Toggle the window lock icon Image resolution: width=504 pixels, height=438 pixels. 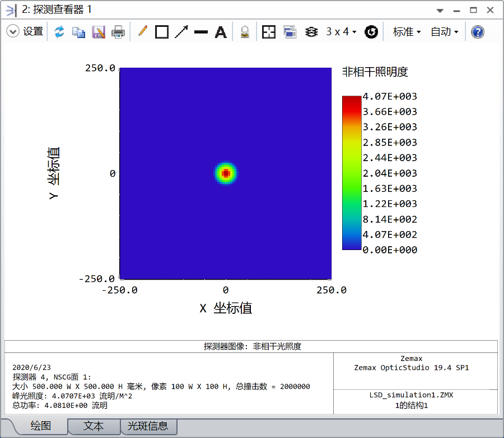tap(245, 32)
